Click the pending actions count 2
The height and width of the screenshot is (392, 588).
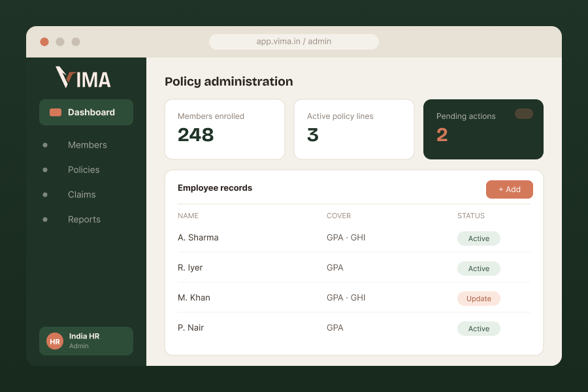tap(442, 135)
